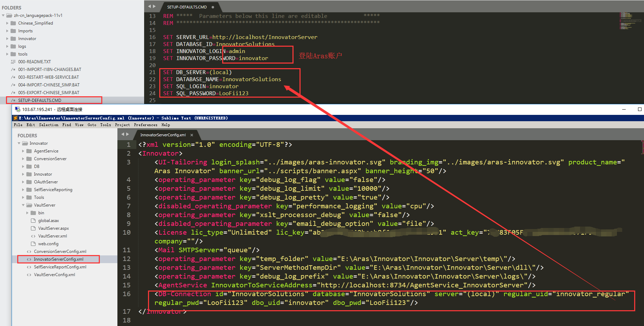Image resolution: width=644 pixels, height=326 pixels.
Task: Open global.asax file
Action: tap(49, 221)
